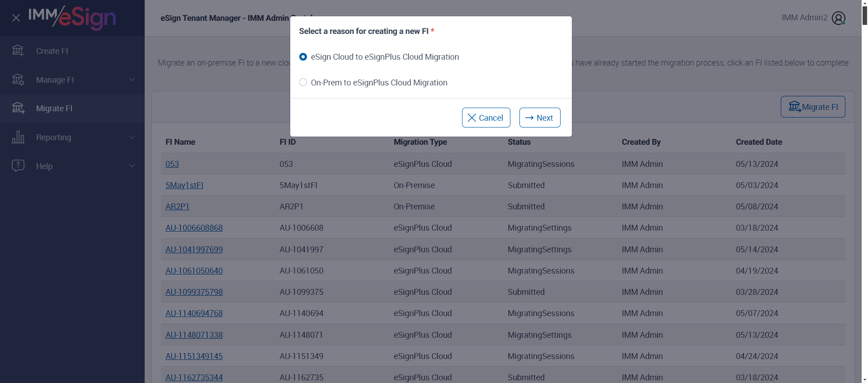Select eSign Cloud to eSignPlus Cloud Migration
The width and height of the screenshot is (868, 383).
tap(303, 57)
